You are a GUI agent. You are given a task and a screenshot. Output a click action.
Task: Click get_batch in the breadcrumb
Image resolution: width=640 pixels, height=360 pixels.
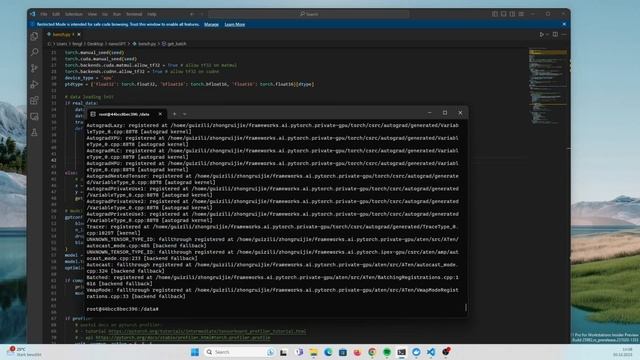pyautogui.click(x=176, y=44)
